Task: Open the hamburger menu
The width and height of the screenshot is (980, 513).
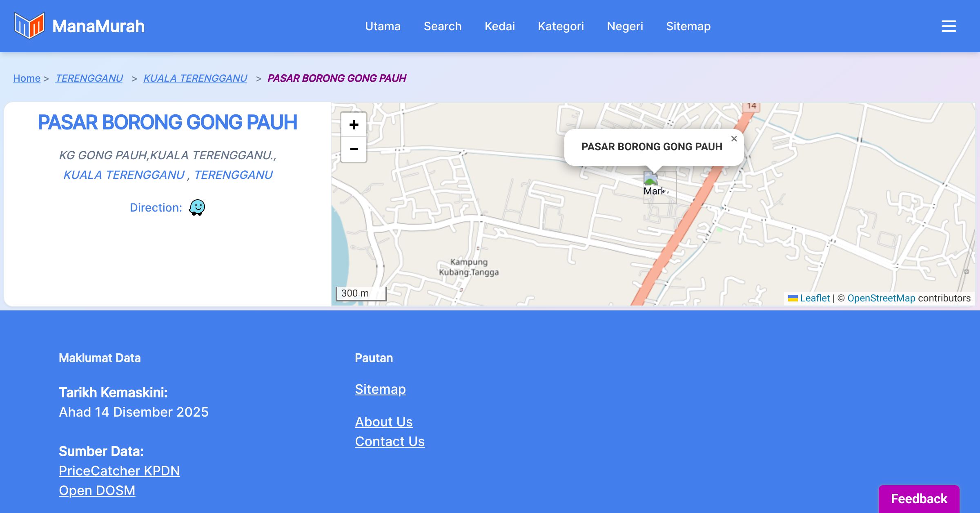Action: (949, 26)
